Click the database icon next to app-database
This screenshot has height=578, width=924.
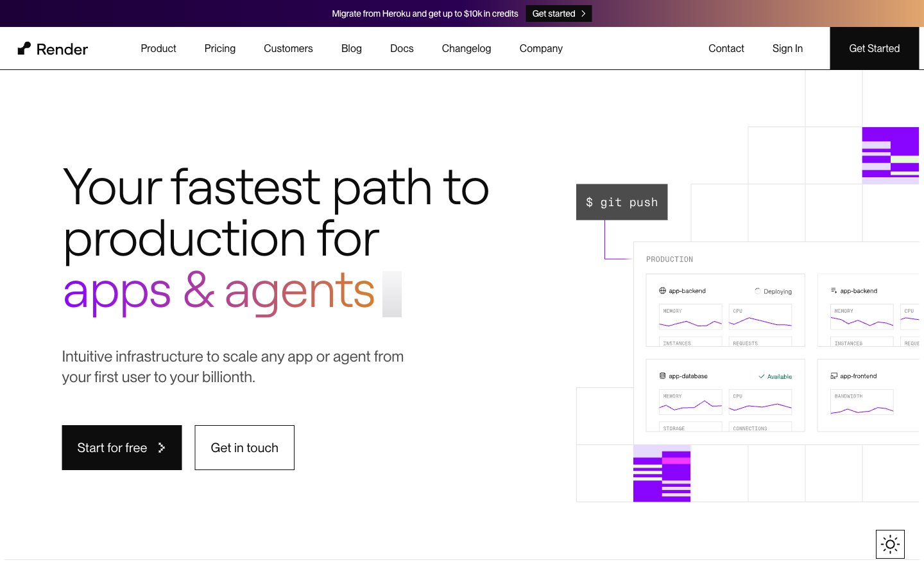pos(663,376)
